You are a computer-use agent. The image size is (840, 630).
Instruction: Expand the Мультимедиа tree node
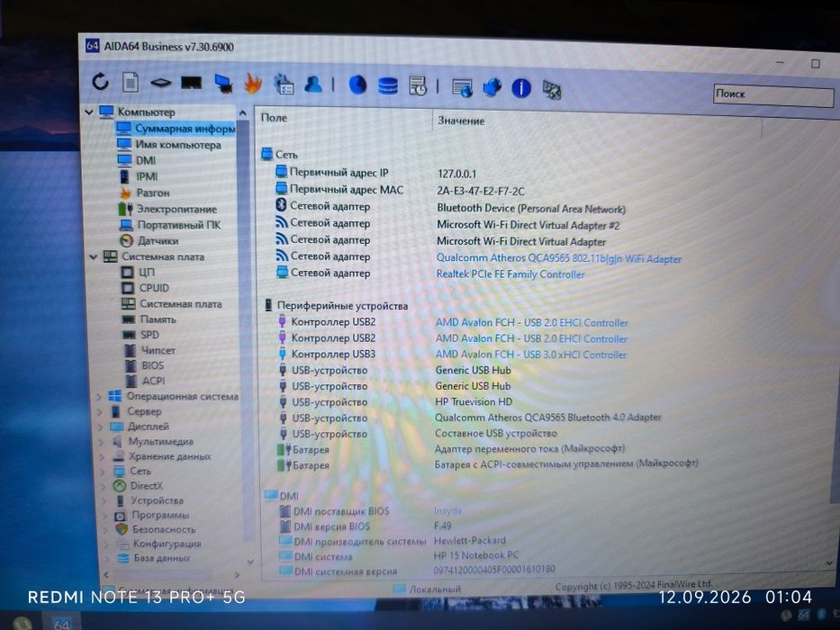pos(102,442)
